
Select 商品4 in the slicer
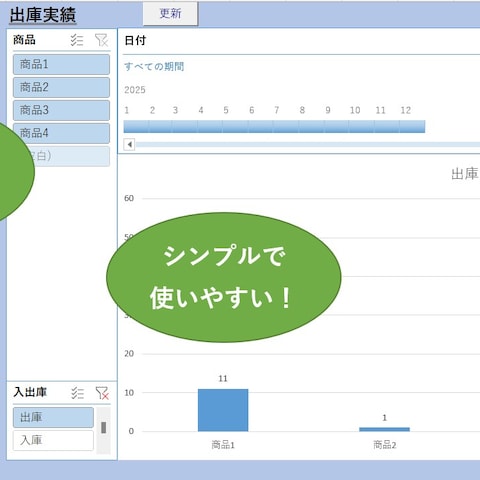pos(61,133)
